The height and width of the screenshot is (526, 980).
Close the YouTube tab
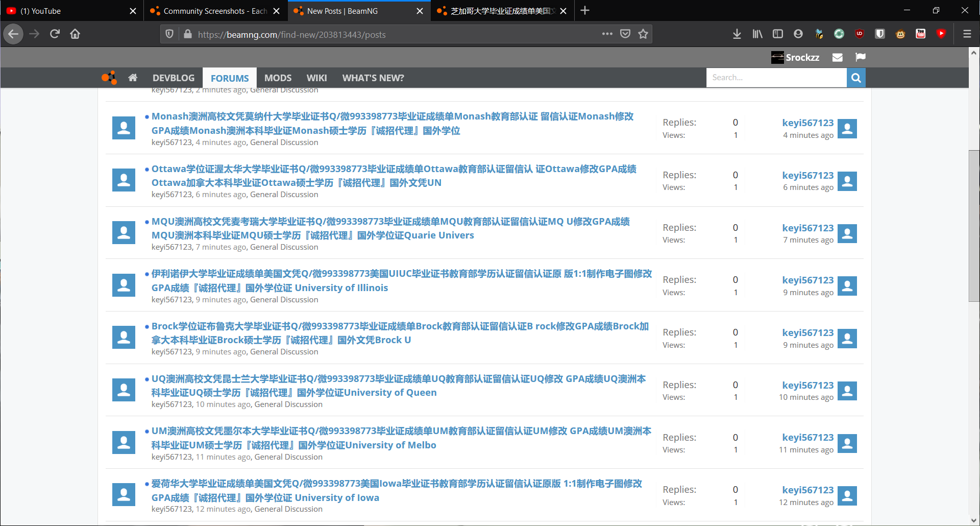pos(133,11)
